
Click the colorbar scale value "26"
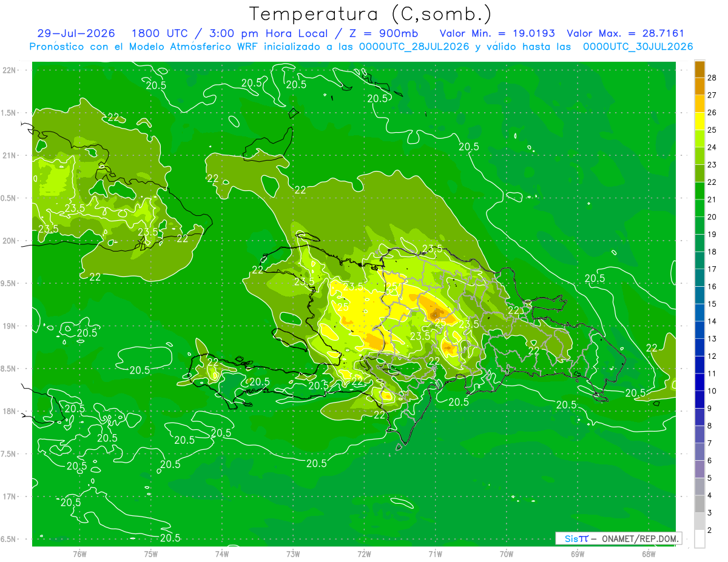coord(713,113)
